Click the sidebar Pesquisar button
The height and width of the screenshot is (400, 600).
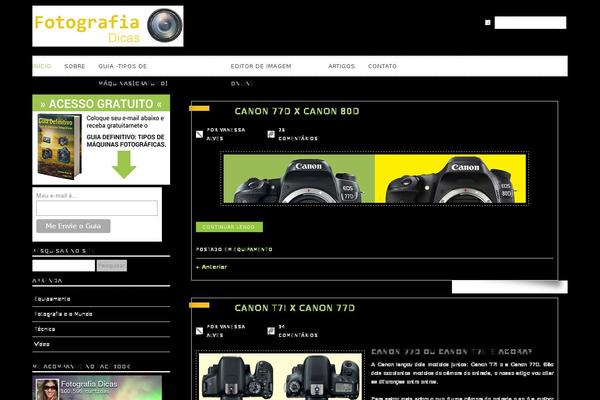(112, 265)
